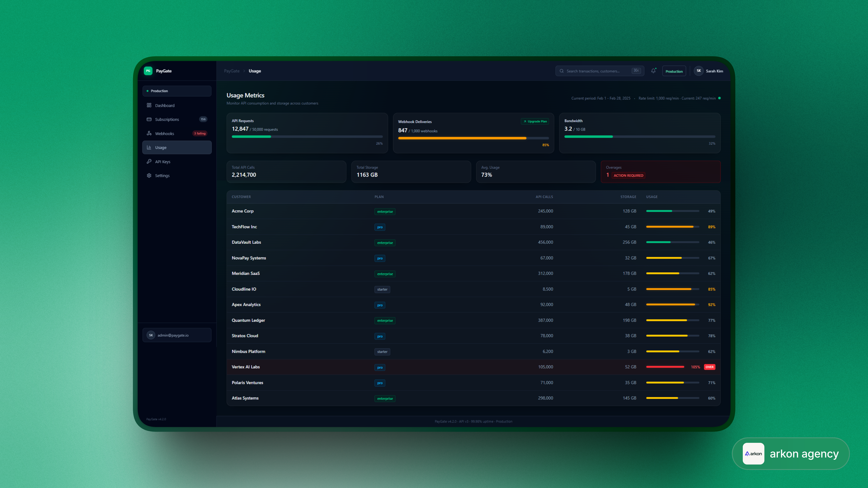Click the Webhooks icon in sidebar

pyautogui.click(x=149, y=133)
